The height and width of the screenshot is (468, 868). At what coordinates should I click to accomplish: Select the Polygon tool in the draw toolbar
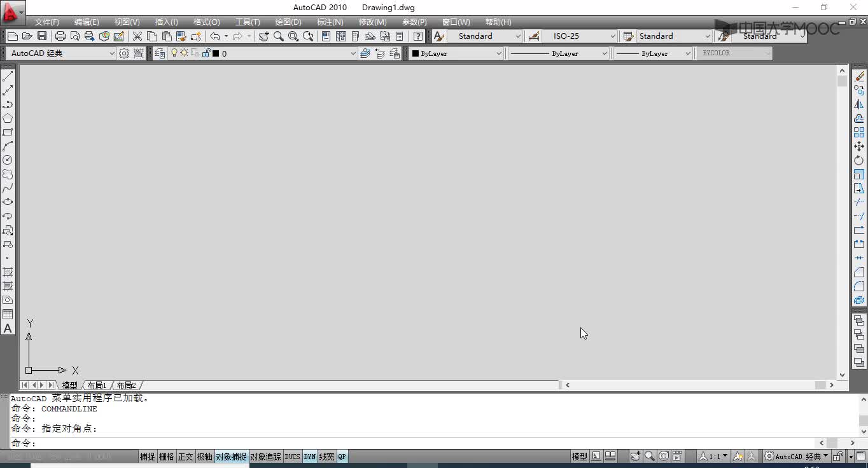pyautogui.click(x=8, y=118)
